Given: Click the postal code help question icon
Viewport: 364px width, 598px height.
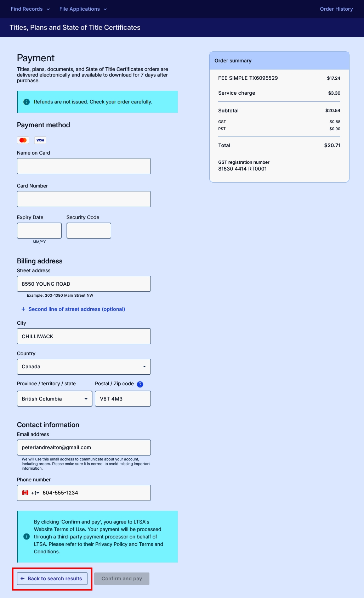Looking at the screenshot, I should tap(140, 384).
